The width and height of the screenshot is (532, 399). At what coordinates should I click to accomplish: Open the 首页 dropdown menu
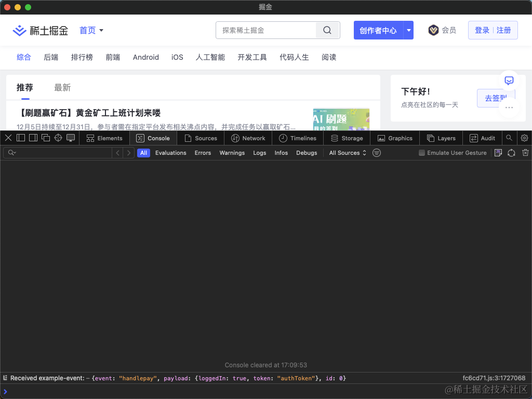click(x=91, y=30)
